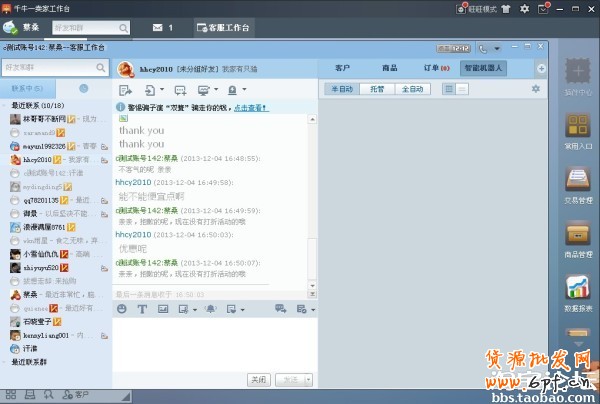Viewport: 600px width, 404px height.
Task: Open the 订单 tab
Action: click(x=435, y=68)
